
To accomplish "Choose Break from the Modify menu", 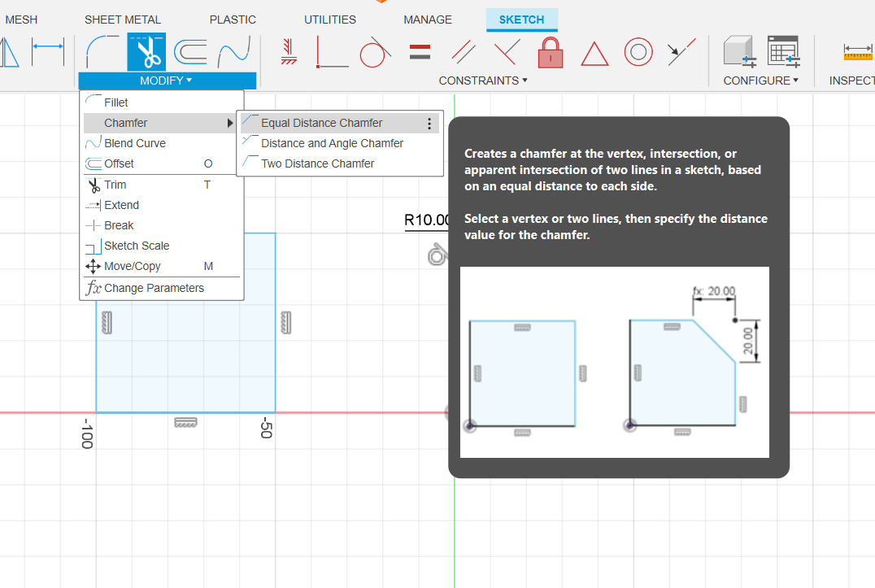I will [x=162, y=225].
